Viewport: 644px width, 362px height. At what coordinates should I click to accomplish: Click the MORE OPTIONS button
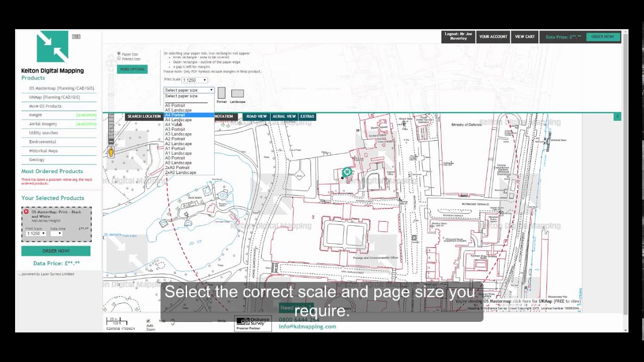pyautogui.click(x=132, y=69)
